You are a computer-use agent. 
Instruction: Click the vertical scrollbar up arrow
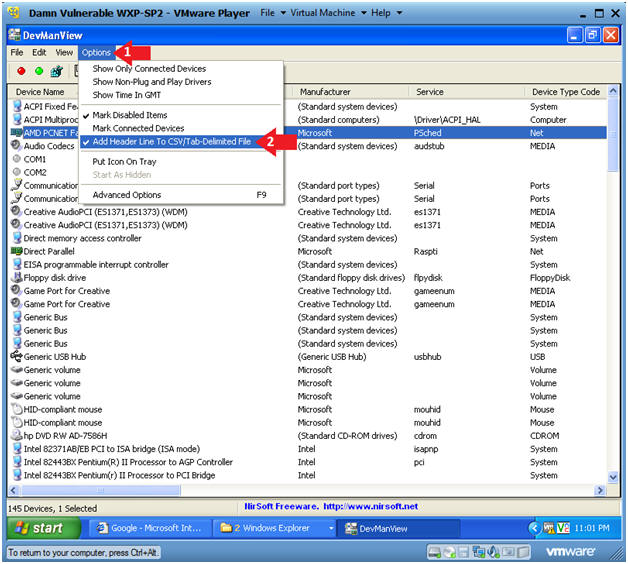[x=613, y=92]
